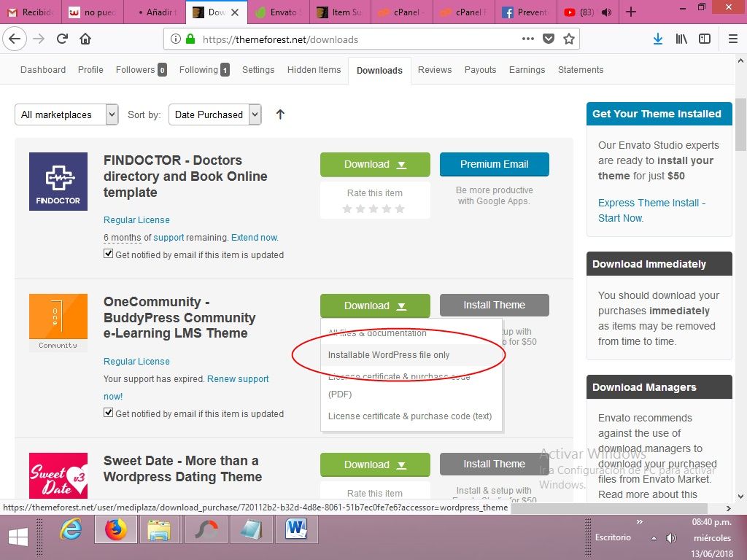747x560 pixels.
Task: Open Express Theme Install Start Now link
Action: [651, 210]
